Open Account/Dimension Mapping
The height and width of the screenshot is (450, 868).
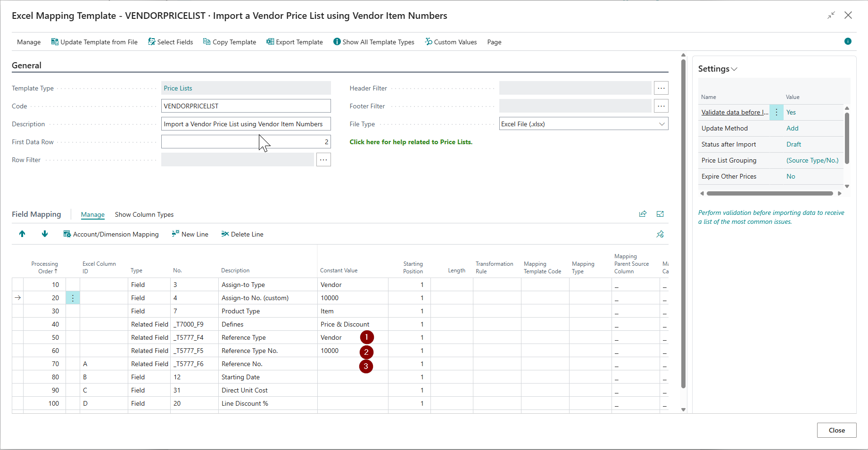click(111, 234)
